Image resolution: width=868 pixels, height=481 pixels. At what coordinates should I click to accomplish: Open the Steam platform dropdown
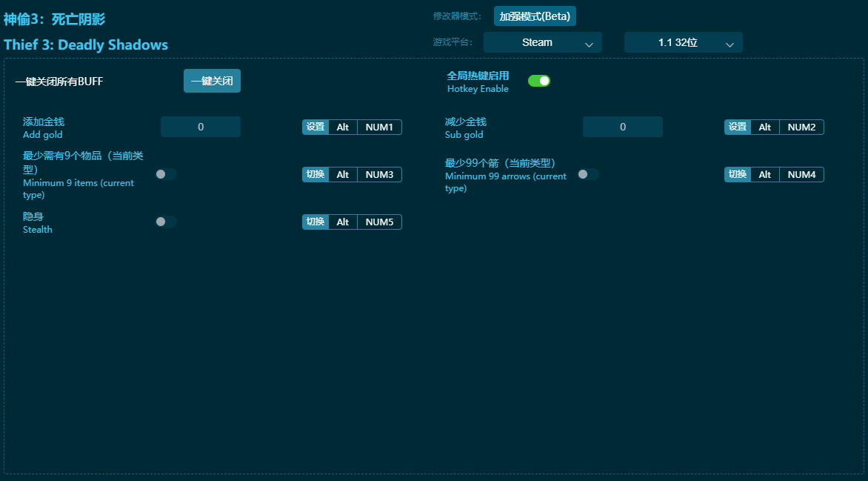pyautogui.click(x=542, y=43)
